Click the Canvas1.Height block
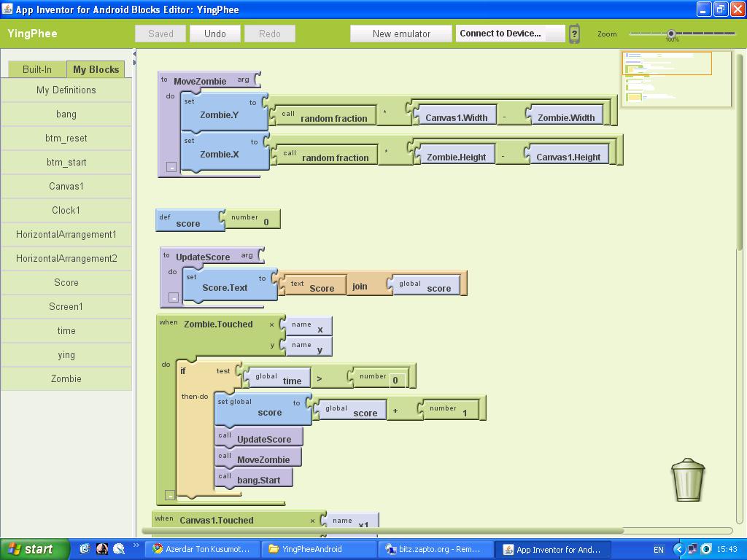Image resolution: width=747 pixels, height=560 pixels. click(567, 155)
